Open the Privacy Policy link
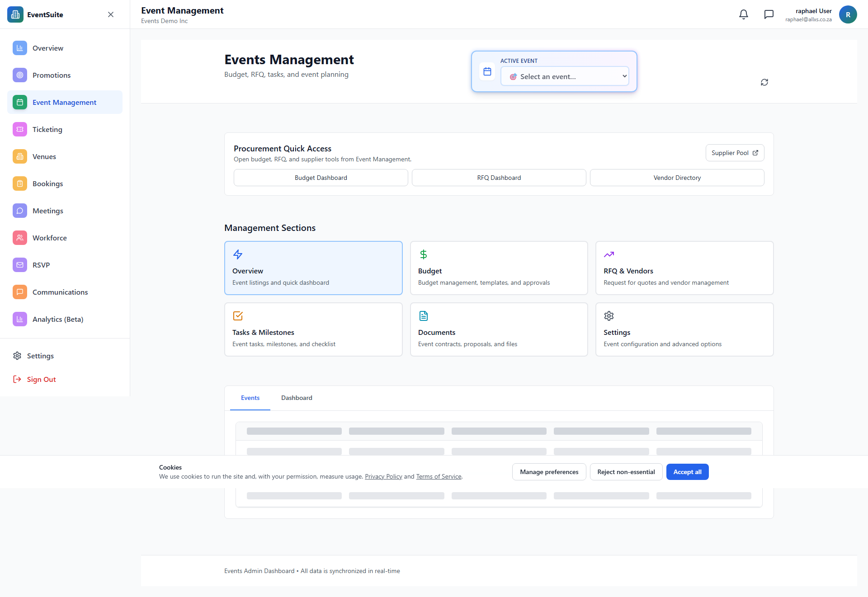Image resolution: width=868 pixels, height=597 pixels. click(383, 476)
